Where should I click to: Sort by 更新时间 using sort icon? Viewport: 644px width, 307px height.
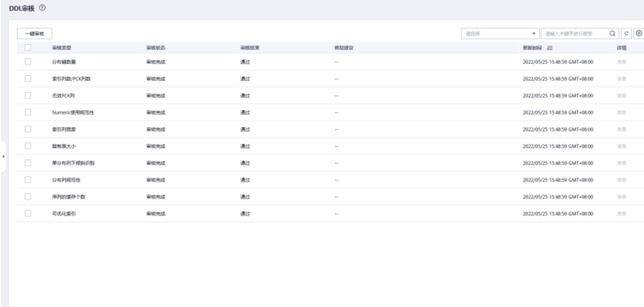pyautogui.click(x=550, y=48)
